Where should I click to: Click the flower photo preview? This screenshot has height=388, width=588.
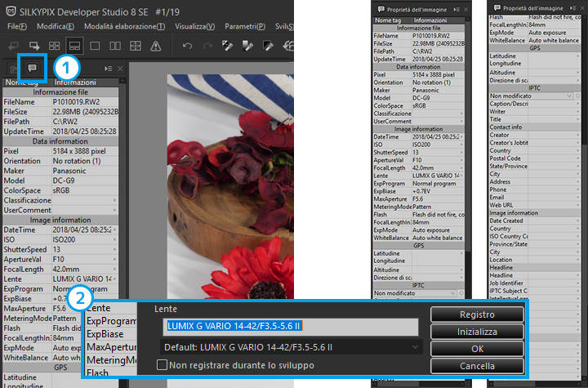[x=230, y=186]
